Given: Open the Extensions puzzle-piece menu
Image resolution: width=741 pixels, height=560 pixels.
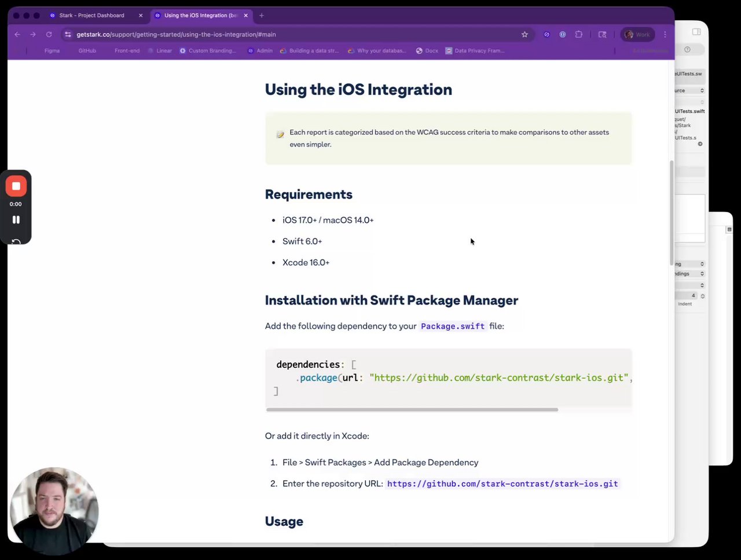Looking at the screenshot, I should click(578, 35).
